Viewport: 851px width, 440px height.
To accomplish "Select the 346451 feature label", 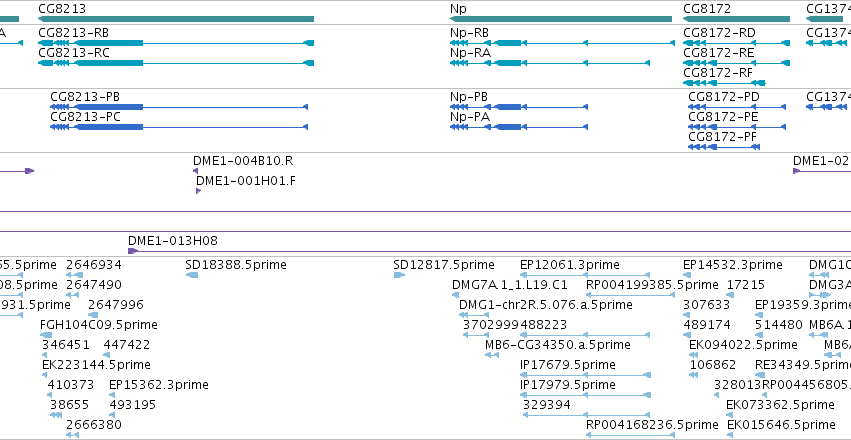I will point(66,345).
